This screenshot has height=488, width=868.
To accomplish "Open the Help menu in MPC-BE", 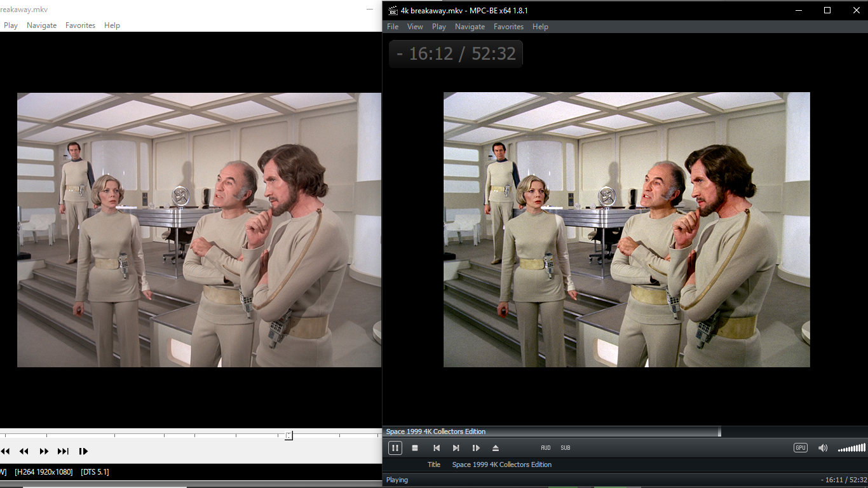I will click(540, 27).
